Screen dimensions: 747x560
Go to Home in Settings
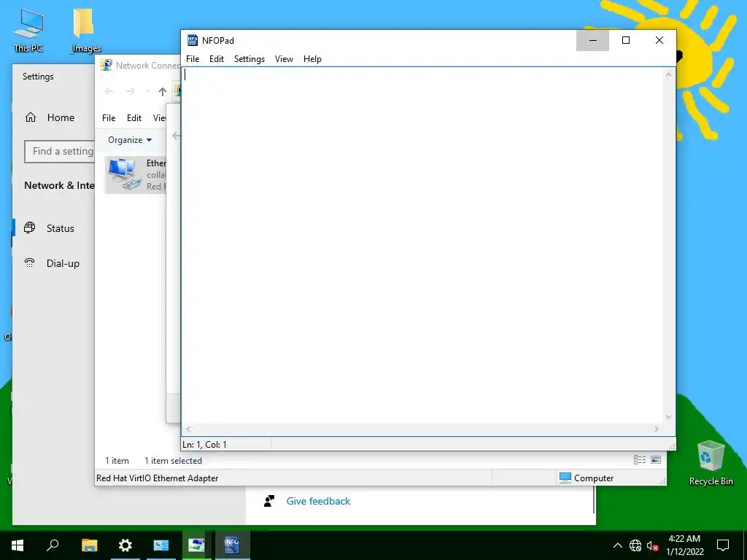tap(60, 117)
